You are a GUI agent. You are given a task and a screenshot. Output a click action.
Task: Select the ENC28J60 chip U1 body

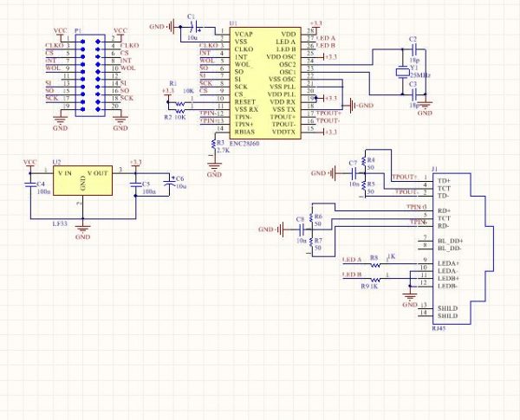265,83
